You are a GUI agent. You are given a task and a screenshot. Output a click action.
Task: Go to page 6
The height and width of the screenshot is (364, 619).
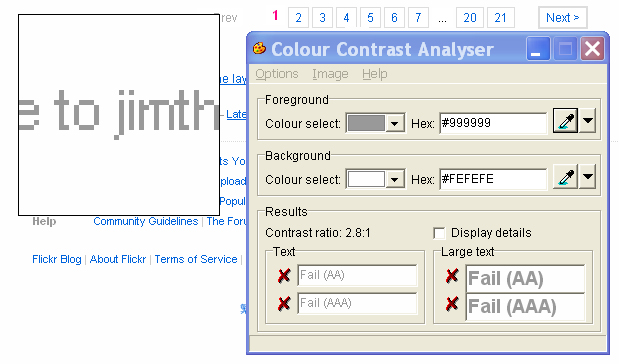(394, 18)
